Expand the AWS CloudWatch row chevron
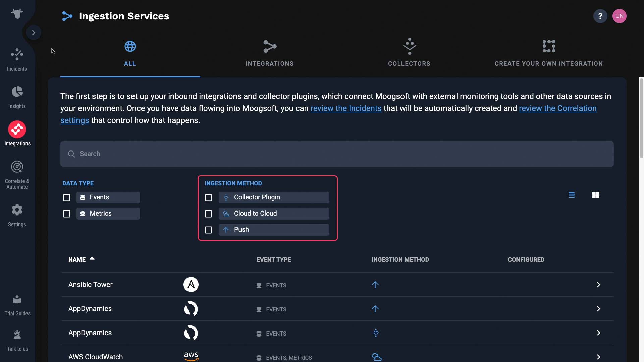 pos(598,357)
